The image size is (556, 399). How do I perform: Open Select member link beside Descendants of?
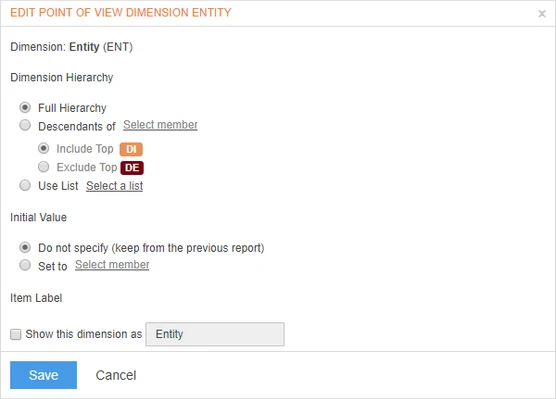point(160,125)
